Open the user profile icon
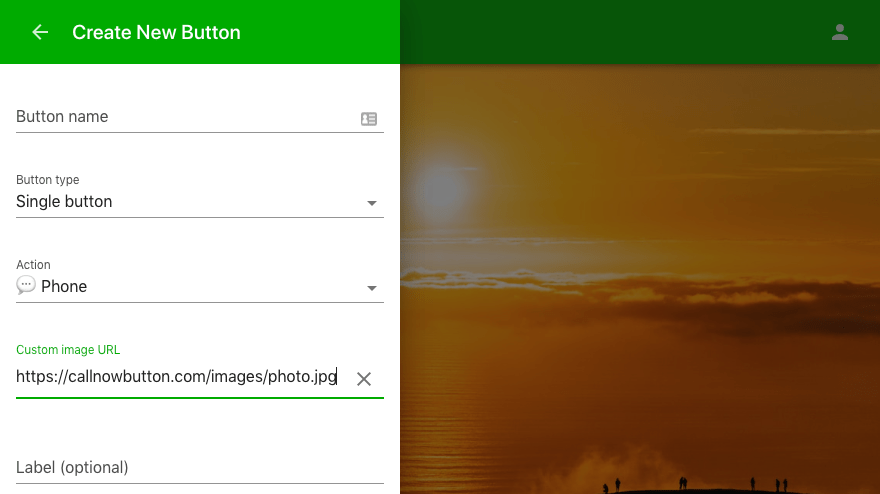Screen dimensions: 880x494 point(840,32)
